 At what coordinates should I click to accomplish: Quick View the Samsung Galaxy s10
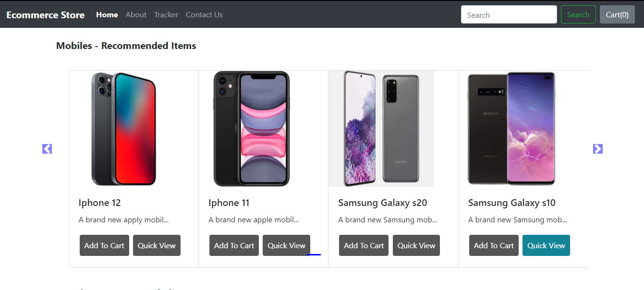(x=546, y=245)
